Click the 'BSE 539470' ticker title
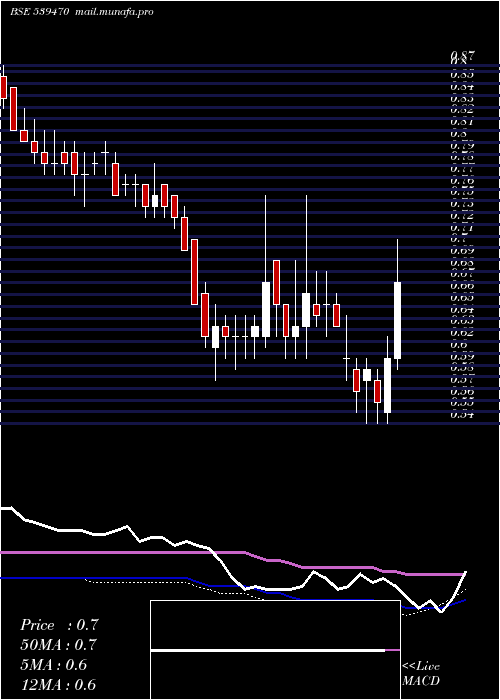500x700 pixels. 39,12
